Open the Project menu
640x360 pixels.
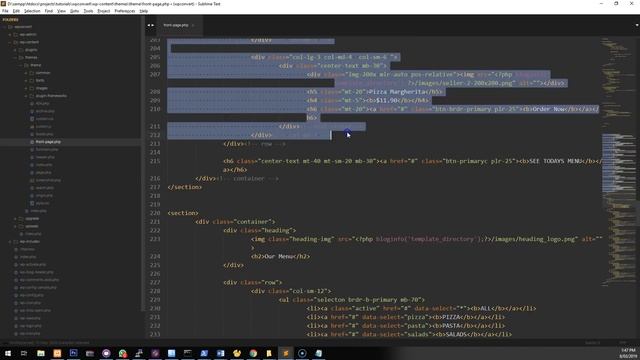coord(104,11)
